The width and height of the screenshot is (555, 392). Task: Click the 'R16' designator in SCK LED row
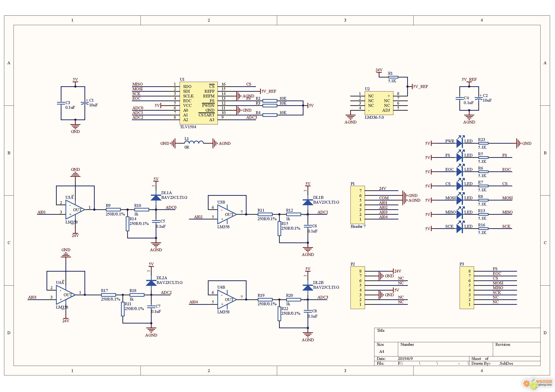481,225
